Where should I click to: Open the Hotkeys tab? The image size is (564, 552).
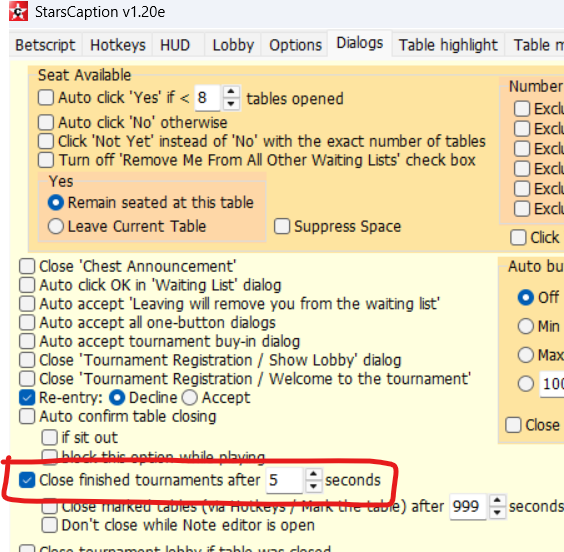(x=118, y=45)
